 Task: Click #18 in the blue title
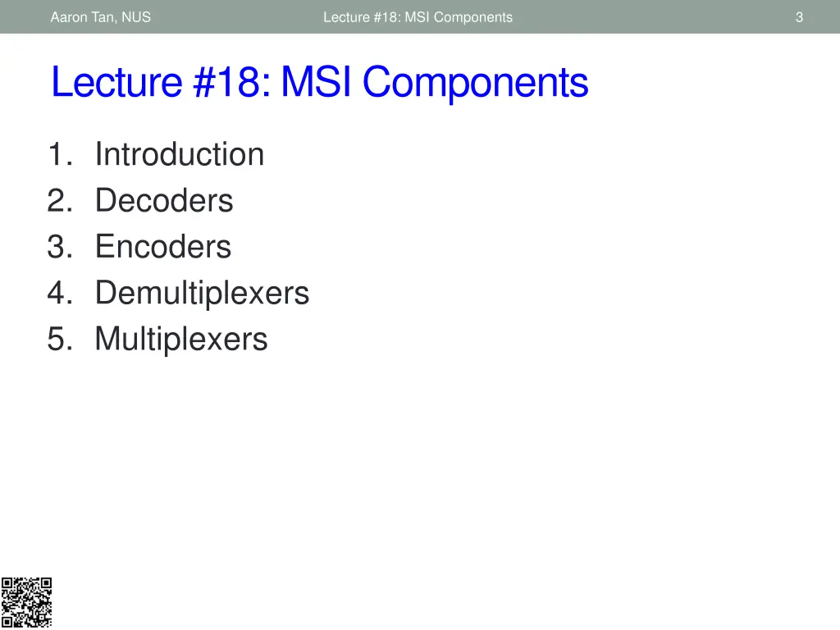click(x=231, y=82)
